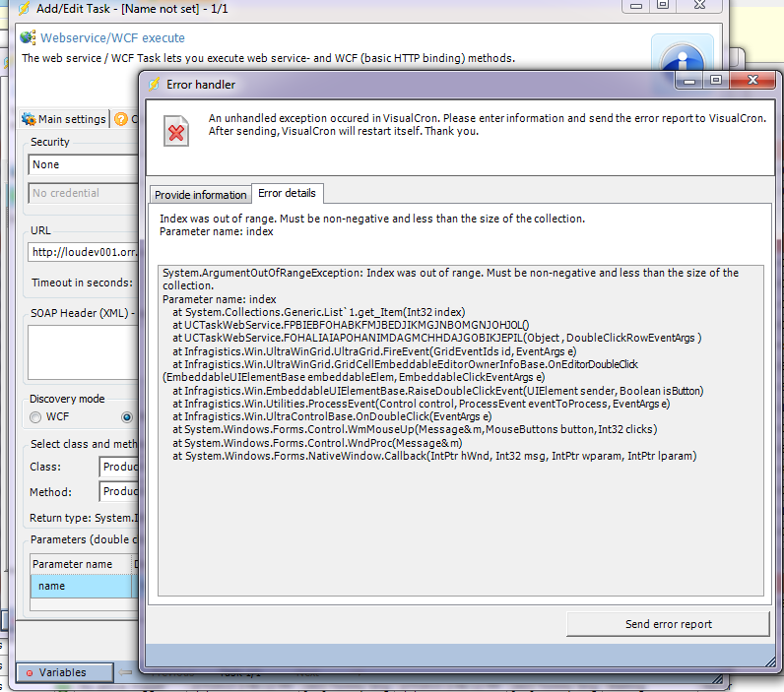Open the Method combo box

tap(117, 491)
